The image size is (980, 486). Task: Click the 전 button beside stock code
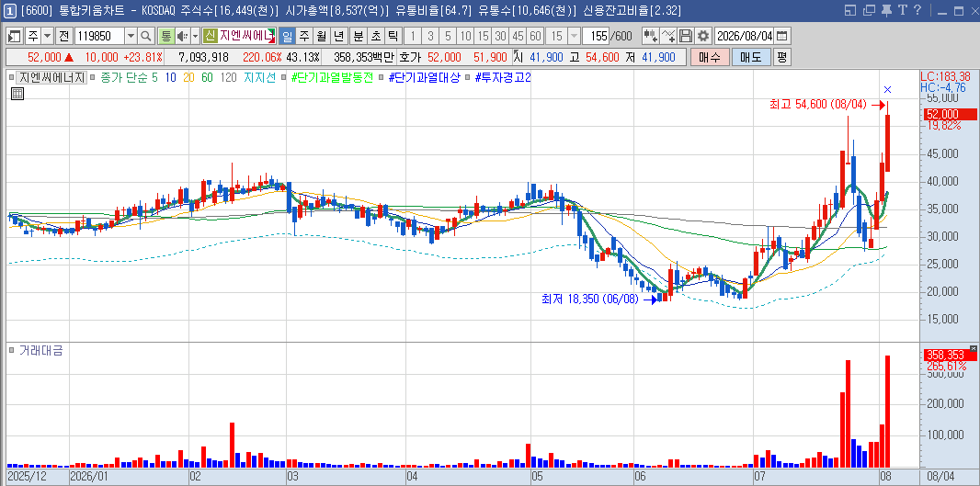click(63, 36)
